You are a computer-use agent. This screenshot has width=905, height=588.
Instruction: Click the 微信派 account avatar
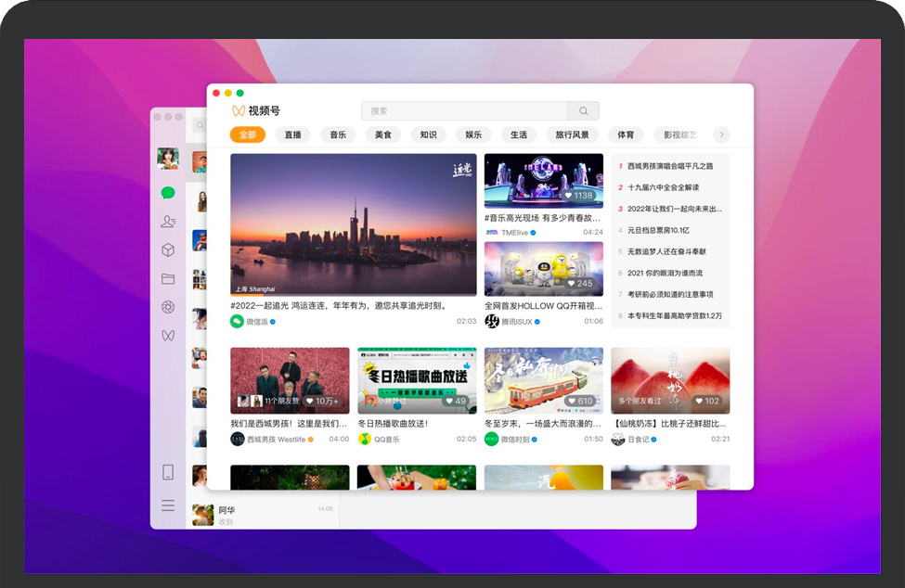(237, 322)
